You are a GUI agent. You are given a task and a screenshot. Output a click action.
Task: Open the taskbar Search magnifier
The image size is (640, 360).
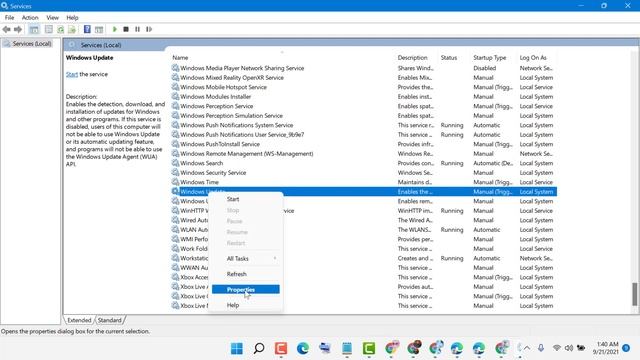coord(259,348)
